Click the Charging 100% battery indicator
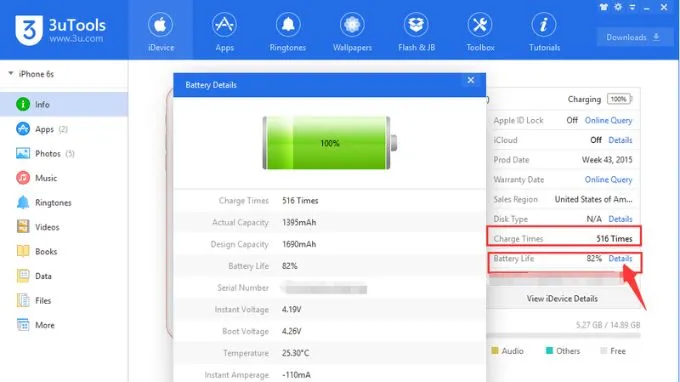 [620, 99]
